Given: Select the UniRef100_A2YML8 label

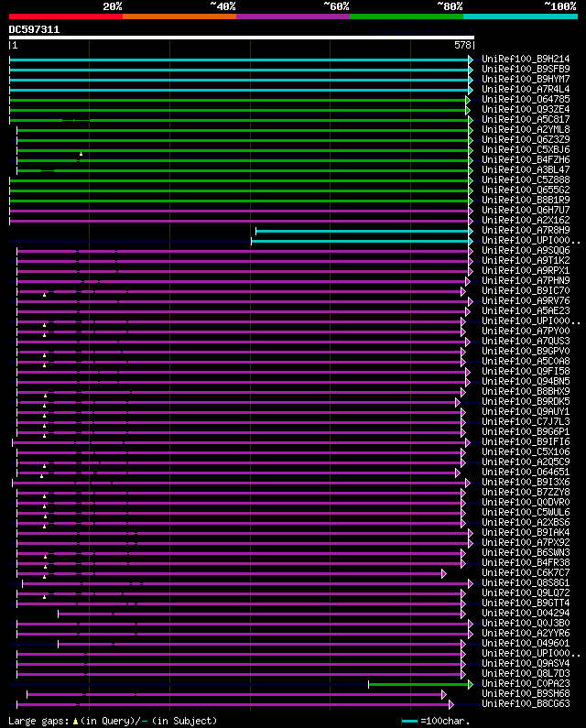Looking at the screenshot, I should click(x=526, y=129).
